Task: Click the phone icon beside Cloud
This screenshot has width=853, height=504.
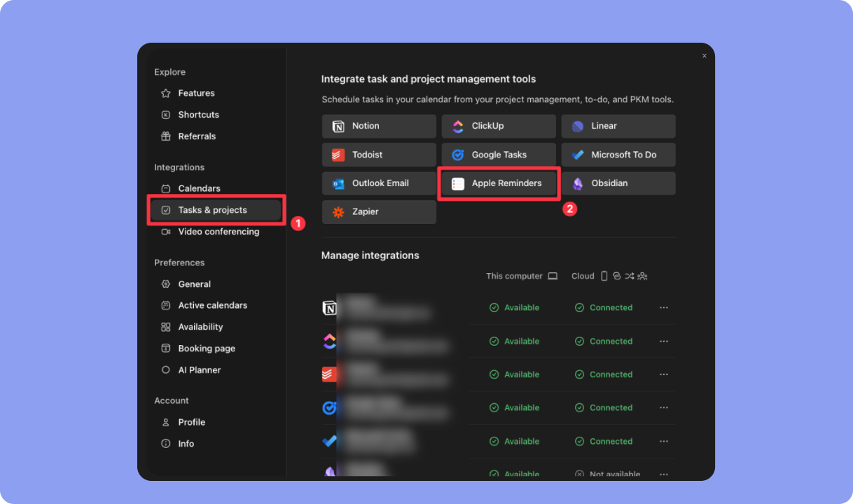Action: point(604,276)
